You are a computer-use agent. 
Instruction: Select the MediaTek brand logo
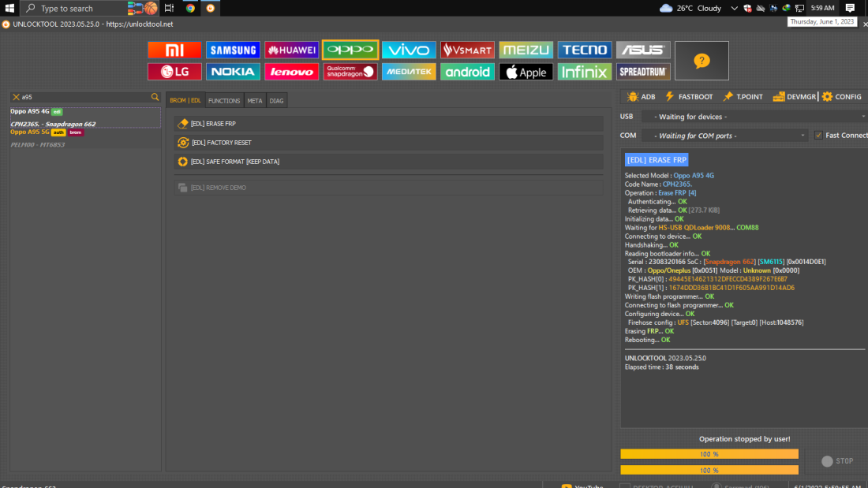click(x=409, y=72)
